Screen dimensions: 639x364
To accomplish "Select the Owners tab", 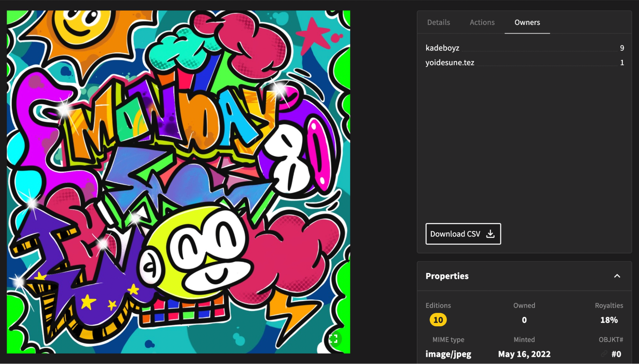I will point(527,22).
